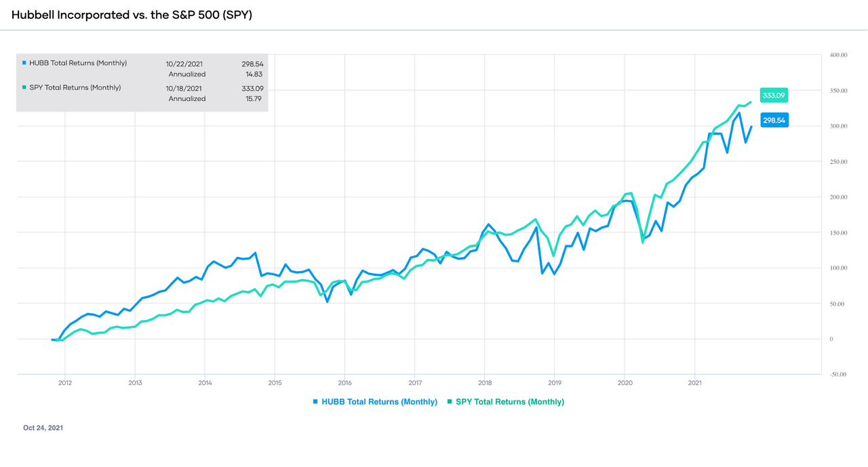
Task: Select SPY Total Returns label in gray info box
Action: [x=75, y=87]
